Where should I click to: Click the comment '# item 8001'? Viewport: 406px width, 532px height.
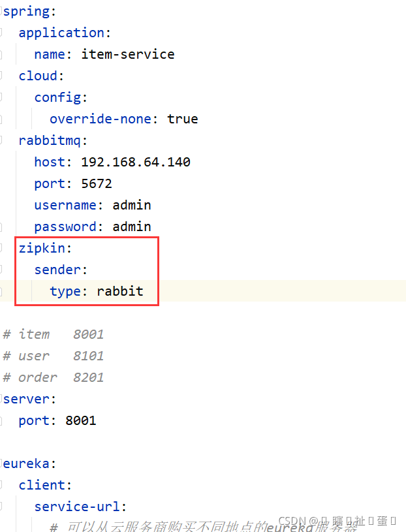[53, 334]
